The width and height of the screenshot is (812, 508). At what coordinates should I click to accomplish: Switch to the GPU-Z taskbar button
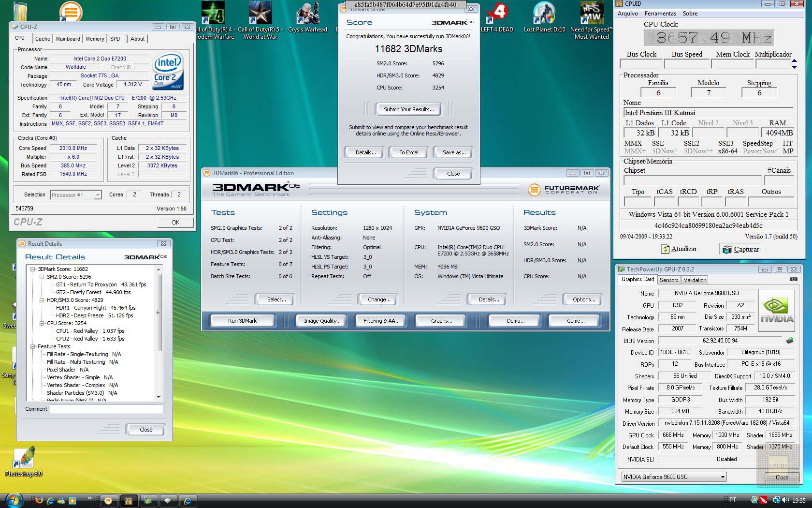(148, 501)
